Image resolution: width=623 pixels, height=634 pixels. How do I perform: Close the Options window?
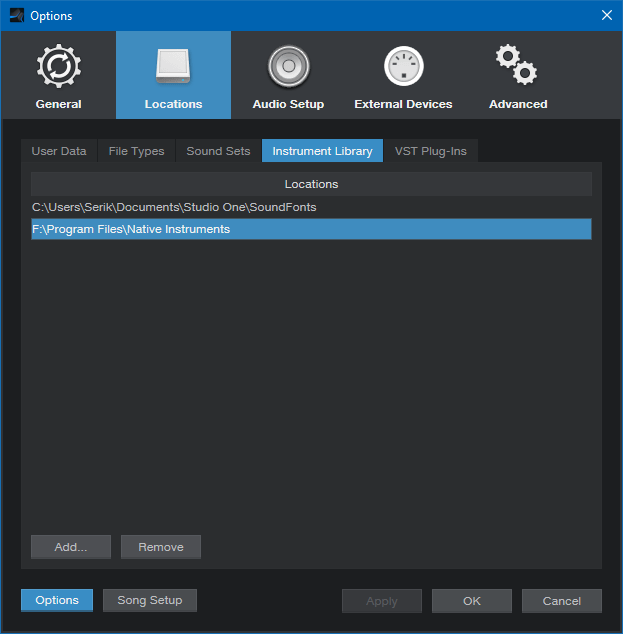tap(606, 15)
